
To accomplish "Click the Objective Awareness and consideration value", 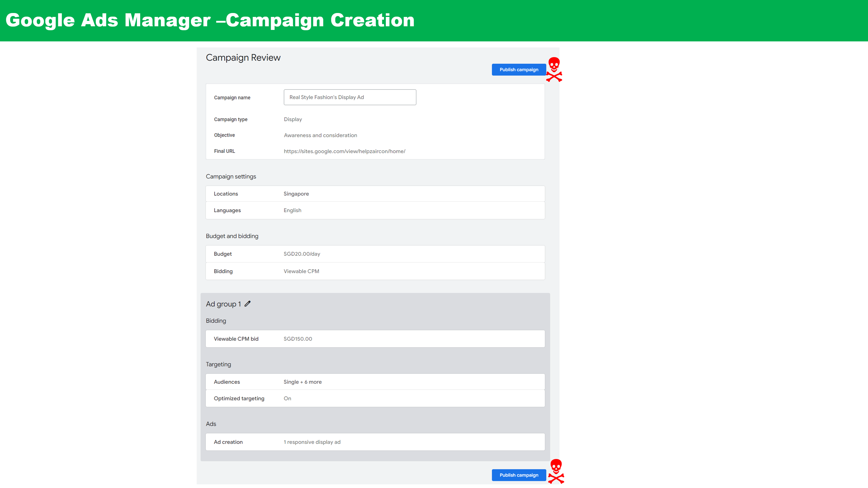I will click(320, 135).
